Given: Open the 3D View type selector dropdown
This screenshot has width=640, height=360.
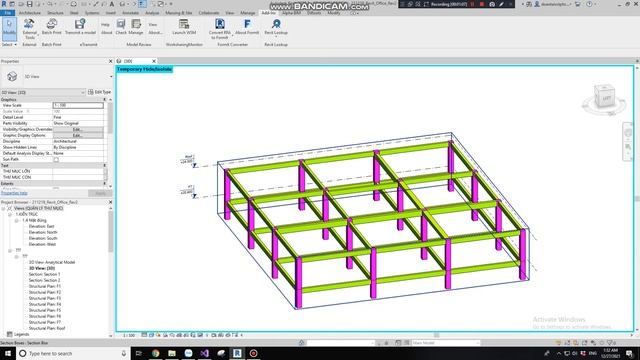Looking at the screenshot, I should tap(111, 76).
